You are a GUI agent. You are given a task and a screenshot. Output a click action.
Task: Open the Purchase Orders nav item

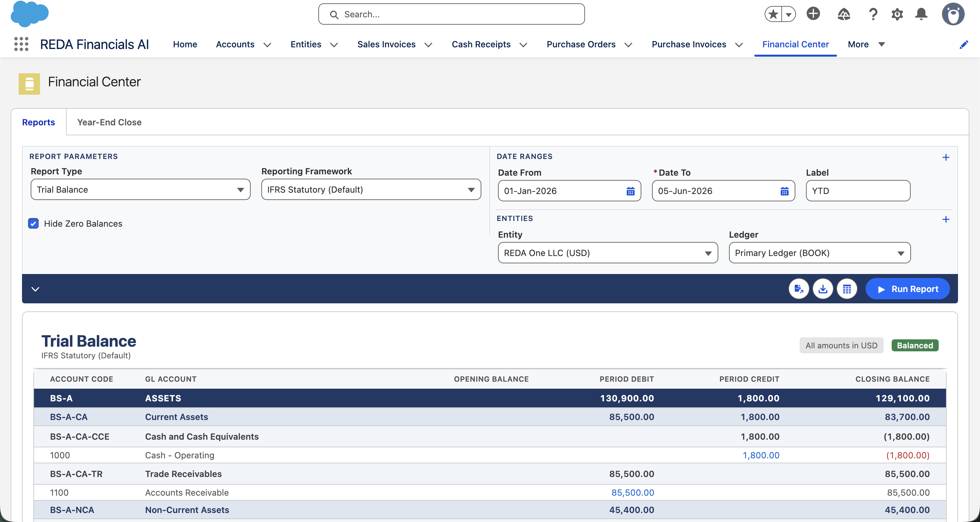(x=581, y=44)
